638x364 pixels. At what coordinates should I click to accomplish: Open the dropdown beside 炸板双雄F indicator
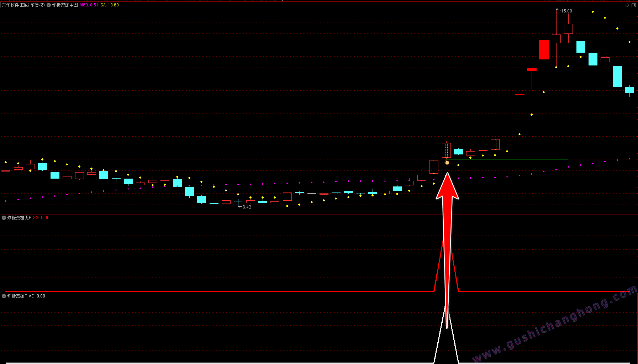[x=4, y=296]
